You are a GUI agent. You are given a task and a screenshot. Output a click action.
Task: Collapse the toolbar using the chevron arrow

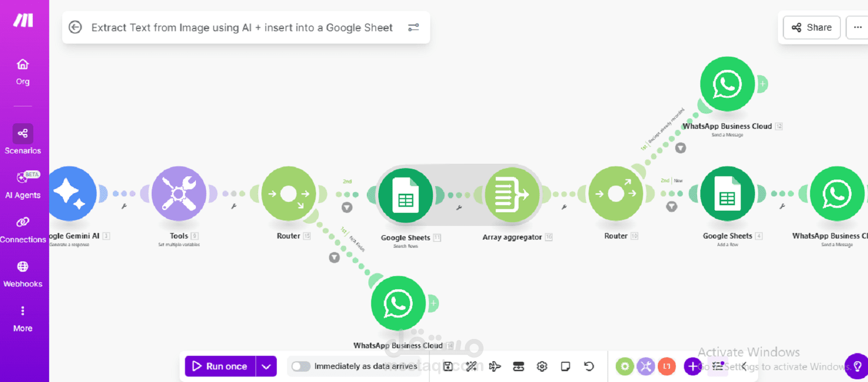pos(744,366)
